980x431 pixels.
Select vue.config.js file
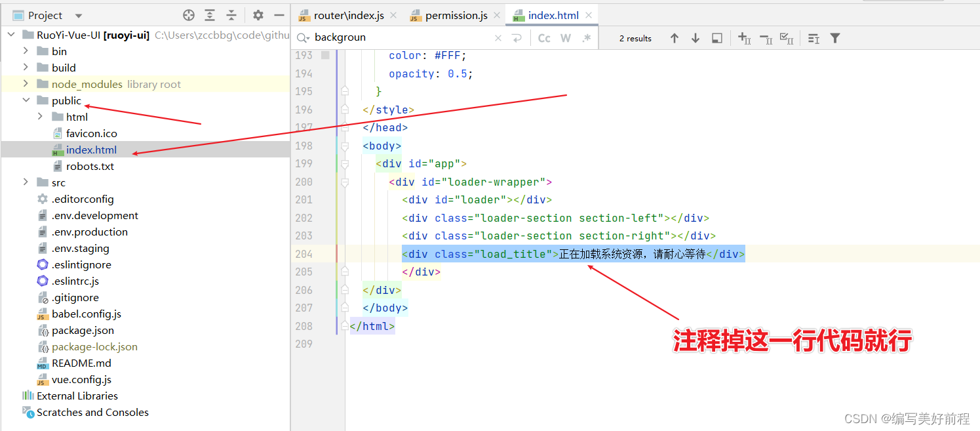[x=81, y=379]
